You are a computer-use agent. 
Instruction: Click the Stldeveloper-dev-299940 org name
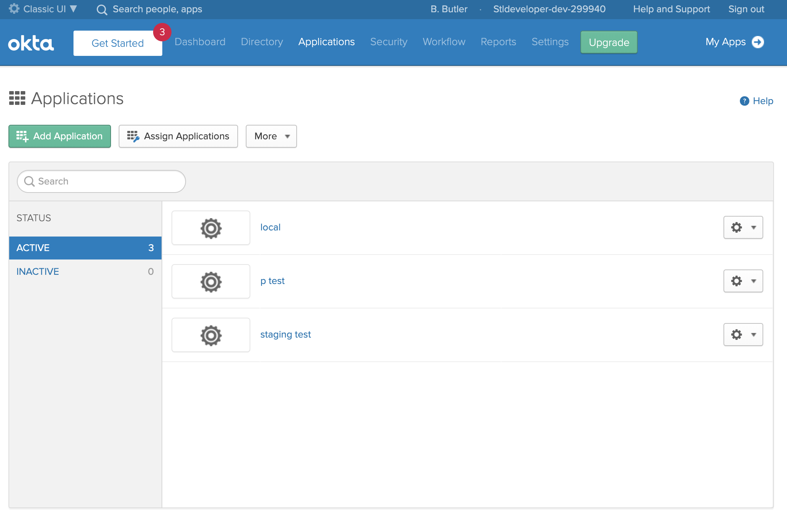pos(549,9)
